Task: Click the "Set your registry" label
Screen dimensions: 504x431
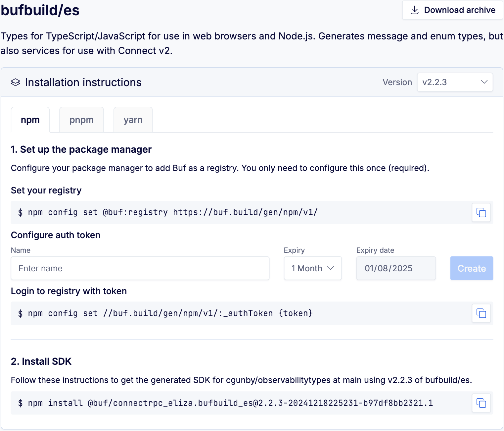Action: 46,190
